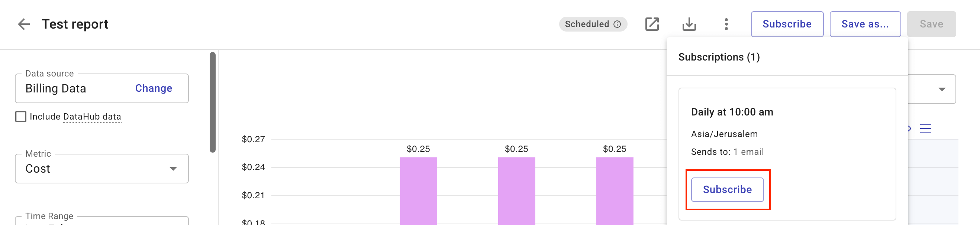Open the three-dot more options menu
Viewport: 980px width, 225px height.
726,25
